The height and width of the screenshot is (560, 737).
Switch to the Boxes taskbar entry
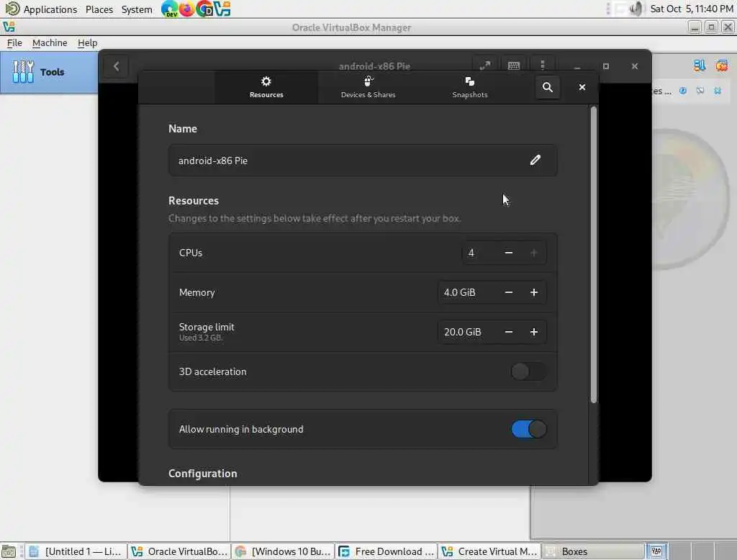[593, 551]
